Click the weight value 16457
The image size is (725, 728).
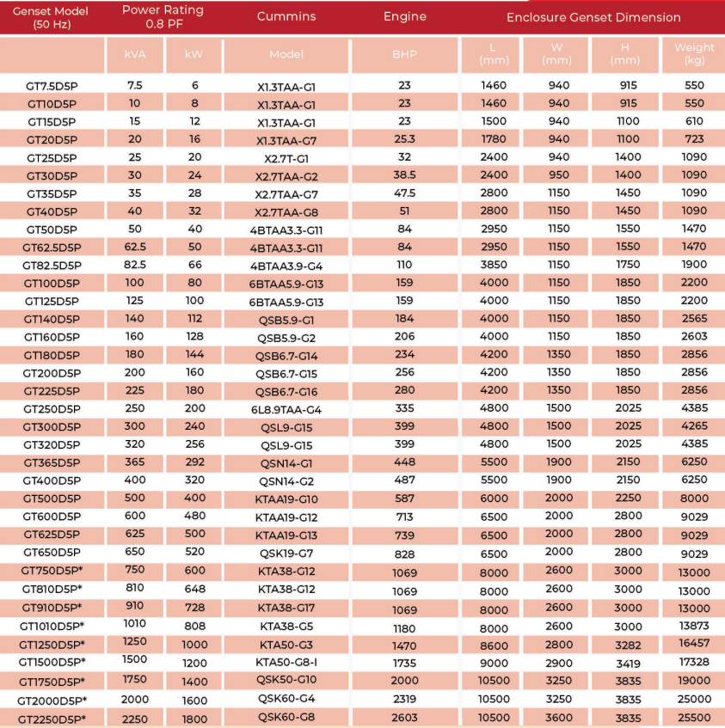[694, 644]
